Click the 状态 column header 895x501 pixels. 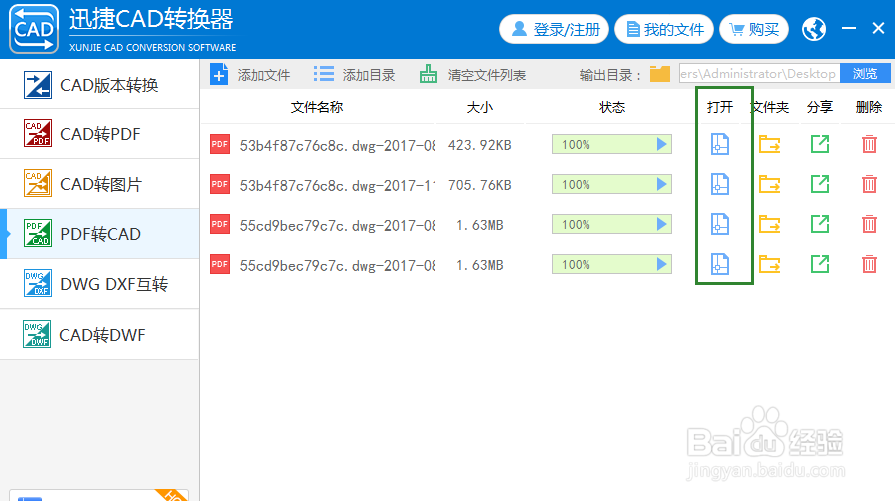coord(612,107)
